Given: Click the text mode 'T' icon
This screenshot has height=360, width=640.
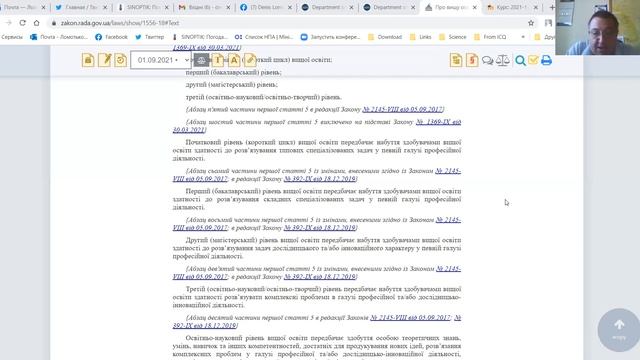Looking at the screenshot, I should 218,60.
